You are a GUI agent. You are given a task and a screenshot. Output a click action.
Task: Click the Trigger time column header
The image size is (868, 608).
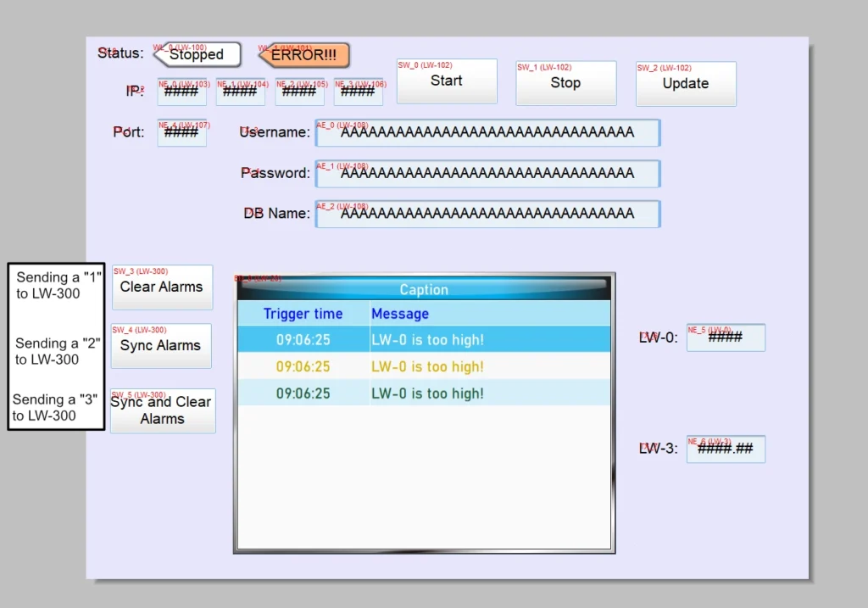303,314
